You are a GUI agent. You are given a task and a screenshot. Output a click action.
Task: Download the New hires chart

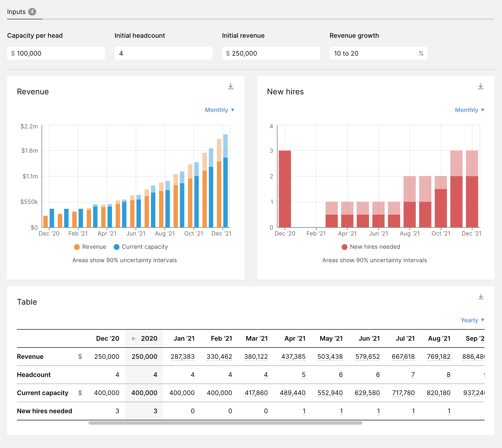coord(480,87)
